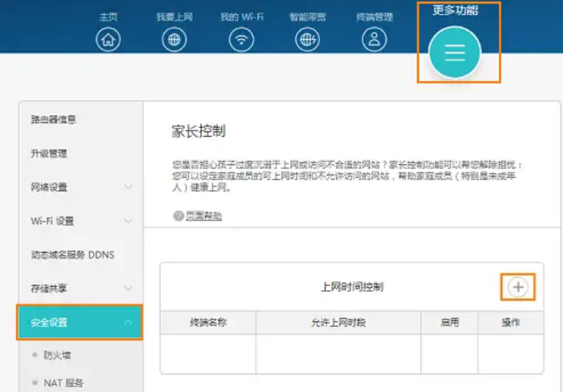Click the 终端管理 person icon
The width and height of the screenshot is (563, 392).
pyautogui.click(x=374, y=38)
